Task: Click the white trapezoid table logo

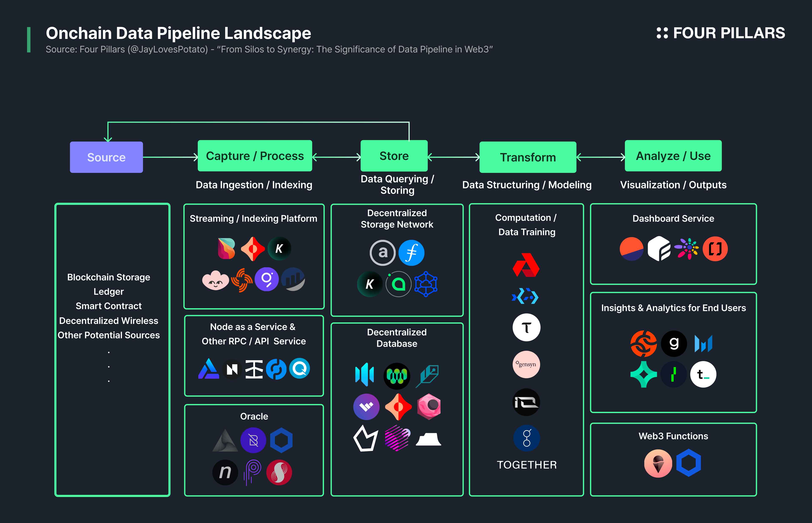Action: 429,439
